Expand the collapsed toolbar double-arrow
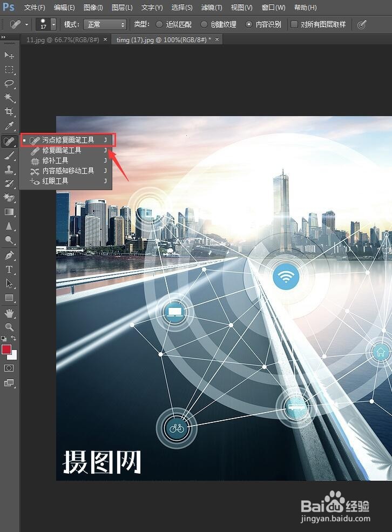The image size is (392, 532). coord(3,37)
